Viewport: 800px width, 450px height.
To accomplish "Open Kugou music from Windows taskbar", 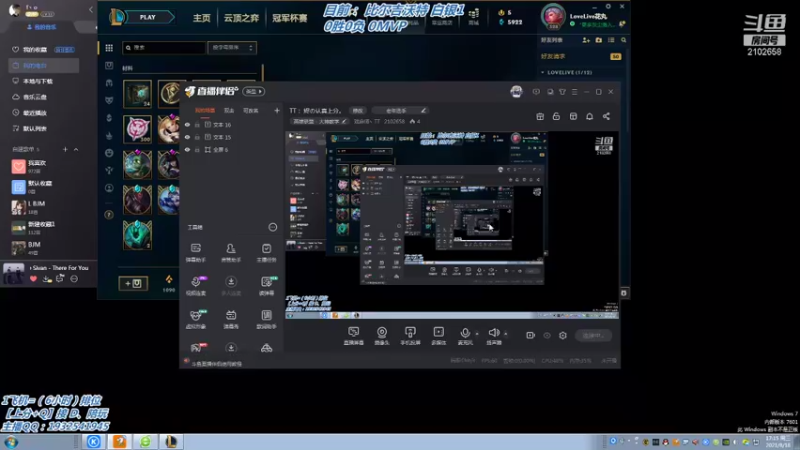I will tap(93, 442).
